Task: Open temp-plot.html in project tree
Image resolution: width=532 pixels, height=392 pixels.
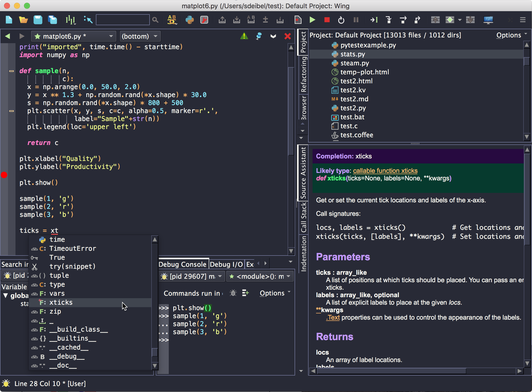Action: click(x=416, y=72)
